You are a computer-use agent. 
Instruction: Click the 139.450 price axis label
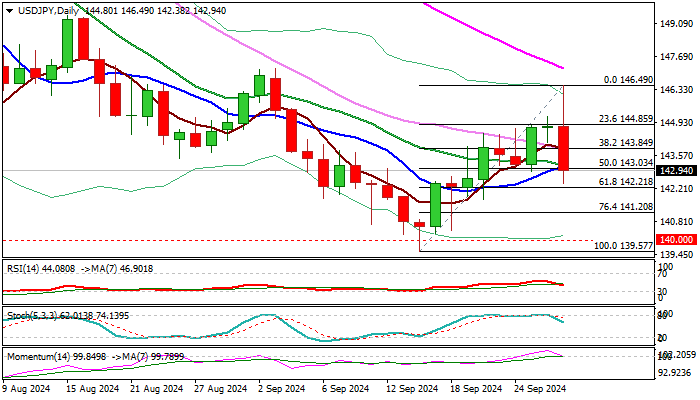pos(676,255)
